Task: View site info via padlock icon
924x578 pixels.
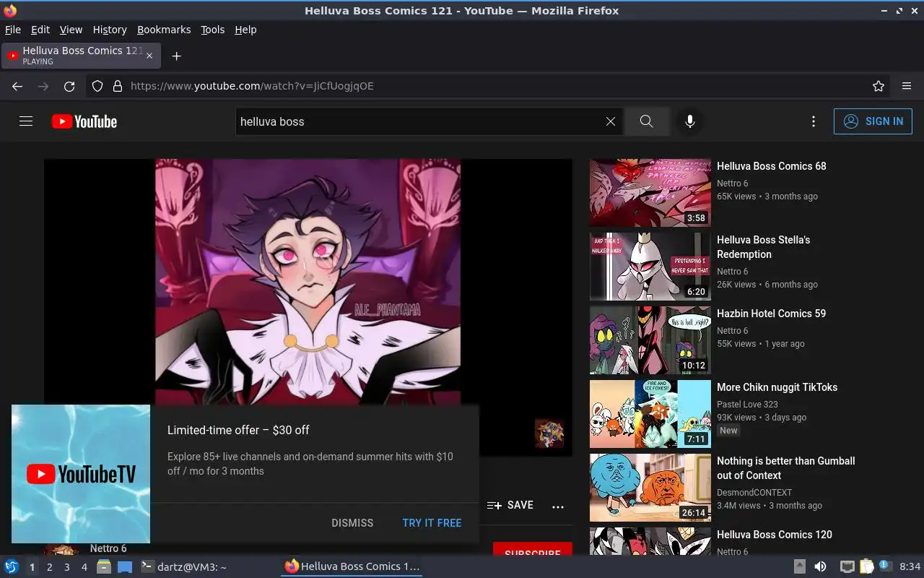Action: (x=118, y=86)
